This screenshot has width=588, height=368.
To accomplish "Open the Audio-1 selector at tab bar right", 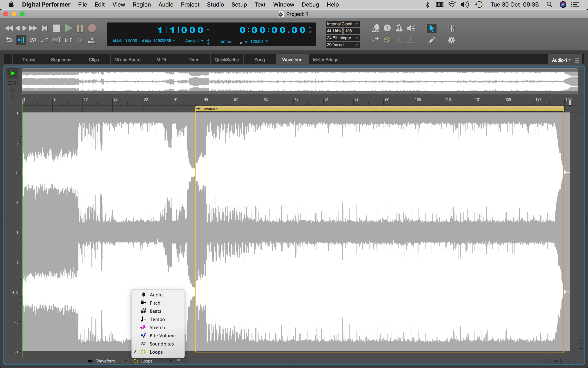I will click(x=561, y=60).
